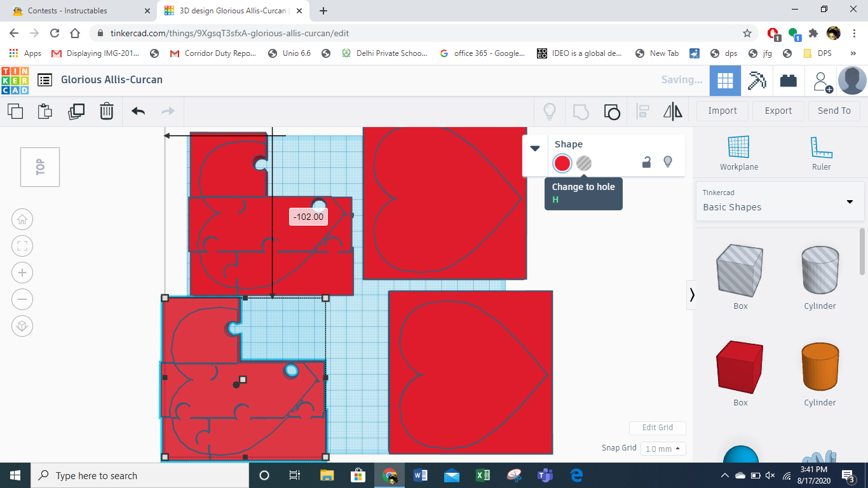Click the taskbar search box
This screenshot has width=868, height=488.
(x=140, y=475)
